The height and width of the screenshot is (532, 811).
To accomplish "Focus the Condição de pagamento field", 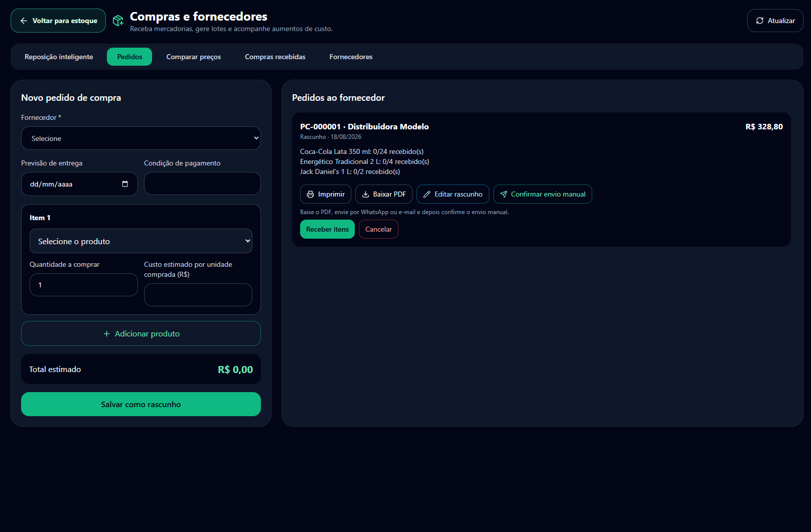I will [202, 184].
